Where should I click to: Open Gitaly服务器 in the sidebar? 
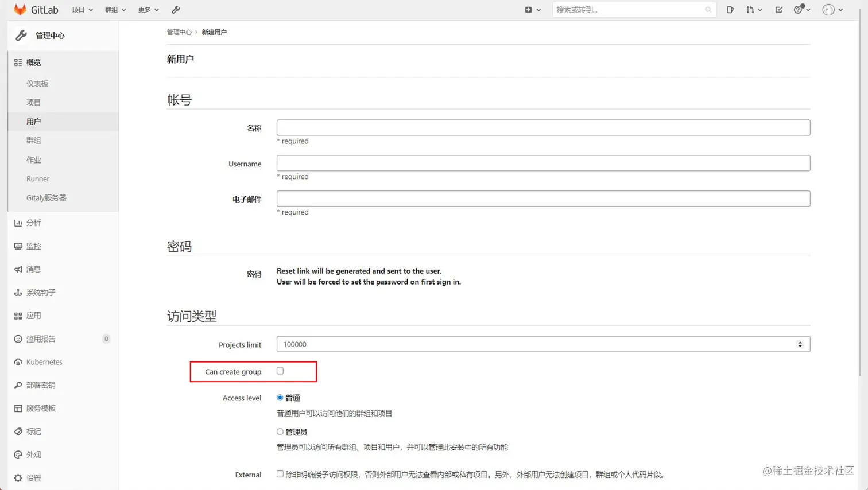click(46, 198)
